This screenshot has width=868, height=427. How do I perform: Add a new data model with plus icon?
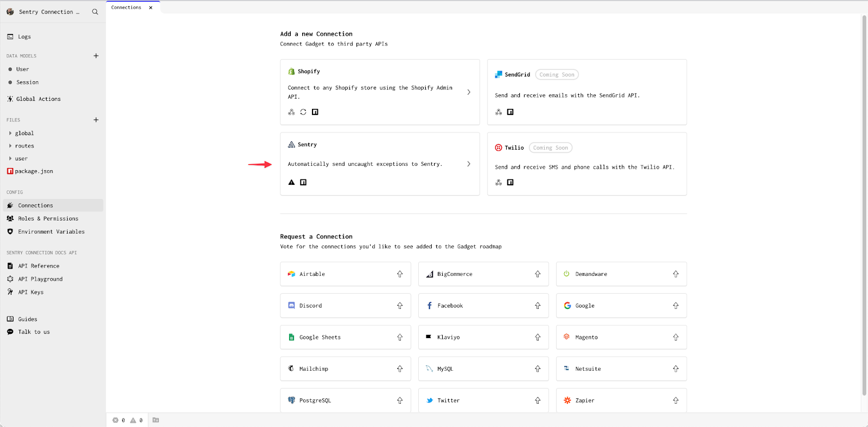tap(96, 56)
